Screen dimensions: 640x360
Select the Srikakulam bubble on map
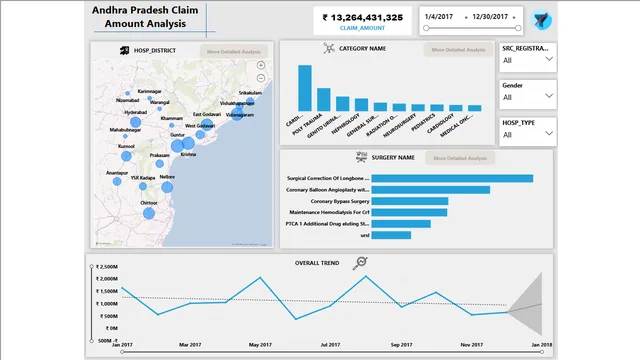pyautogui.click(x=250, y=101)
